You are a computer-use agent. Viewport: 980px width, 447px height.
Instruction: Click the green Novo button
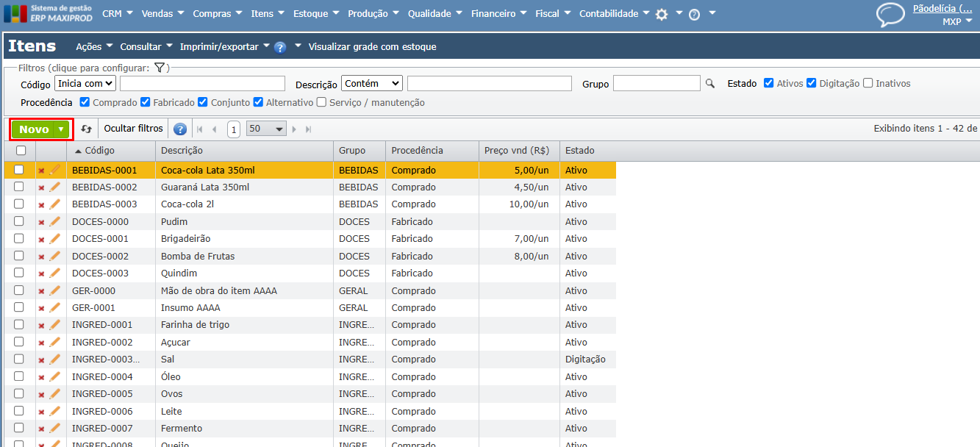pyautogui.click(x=35, y=129)
